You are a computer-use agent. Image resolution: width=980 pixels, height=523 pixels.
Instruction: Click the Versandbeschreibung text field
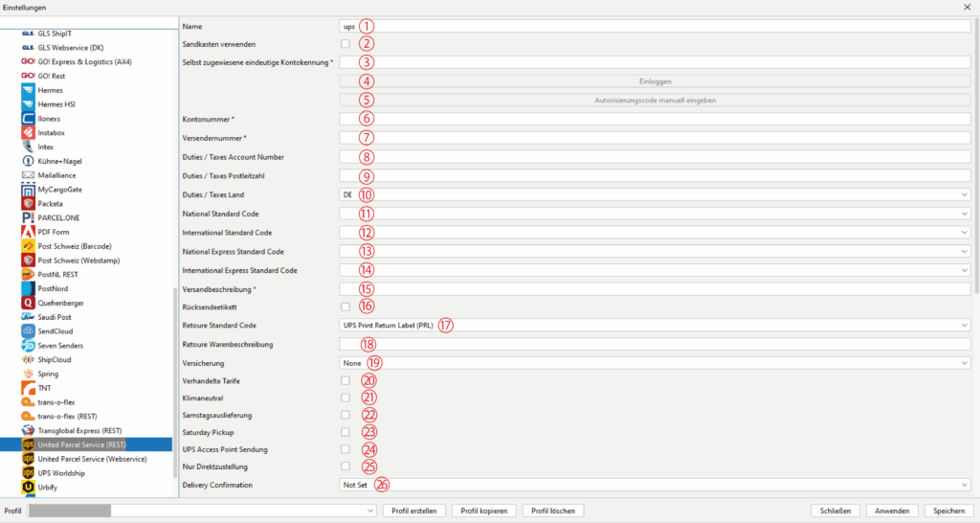[x=655, y=289]
